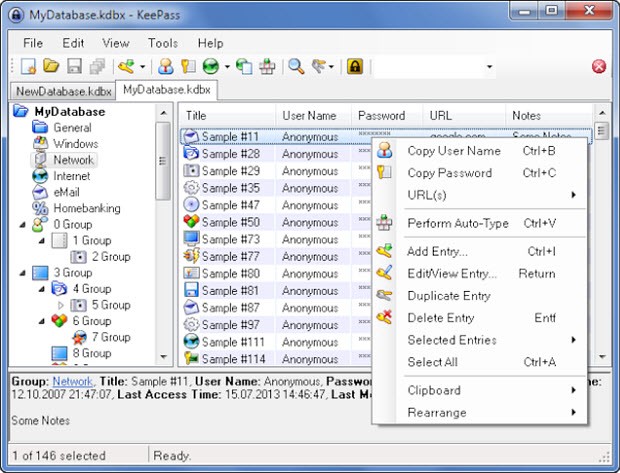Click the Copy Password toolbar icon

pos(188,66)
